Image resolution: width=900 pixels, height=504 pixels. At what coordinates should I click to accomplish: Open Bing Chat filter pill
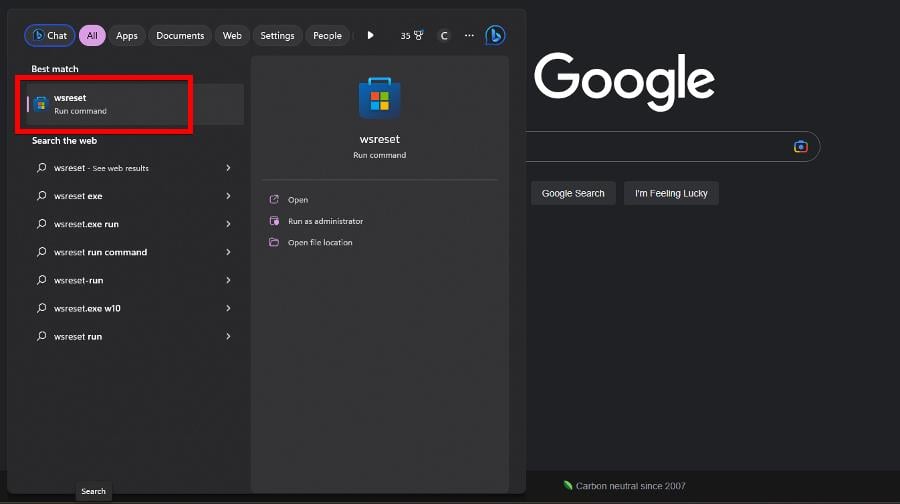tap(50, 36)
